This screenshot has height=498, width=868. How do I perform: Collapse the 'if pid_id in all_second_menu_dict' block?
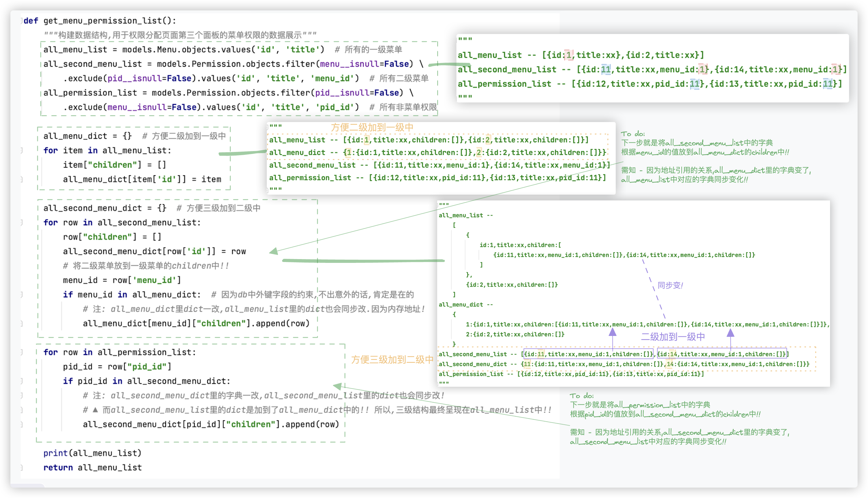(x=22, y=381)
